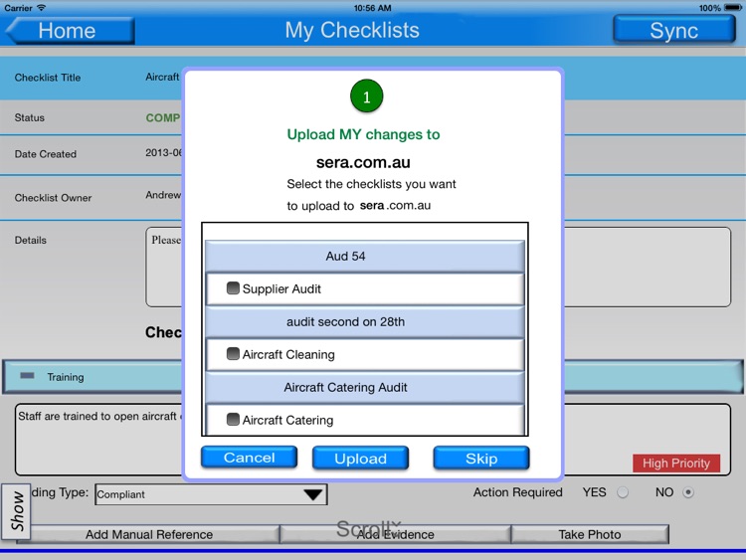Tap the Sync button

(x=673, y=31)
